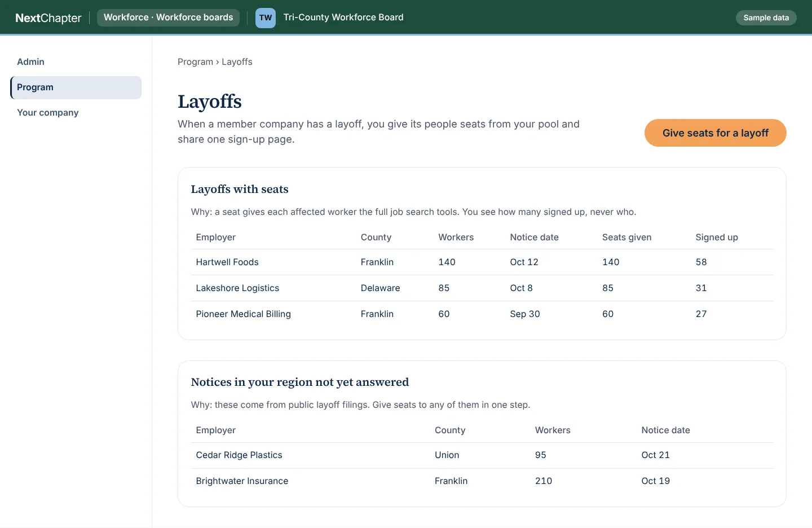The width and height of the screenshot is (812, 528).
Task: Click the Sample data badge
Action: [x=766, y=17]
